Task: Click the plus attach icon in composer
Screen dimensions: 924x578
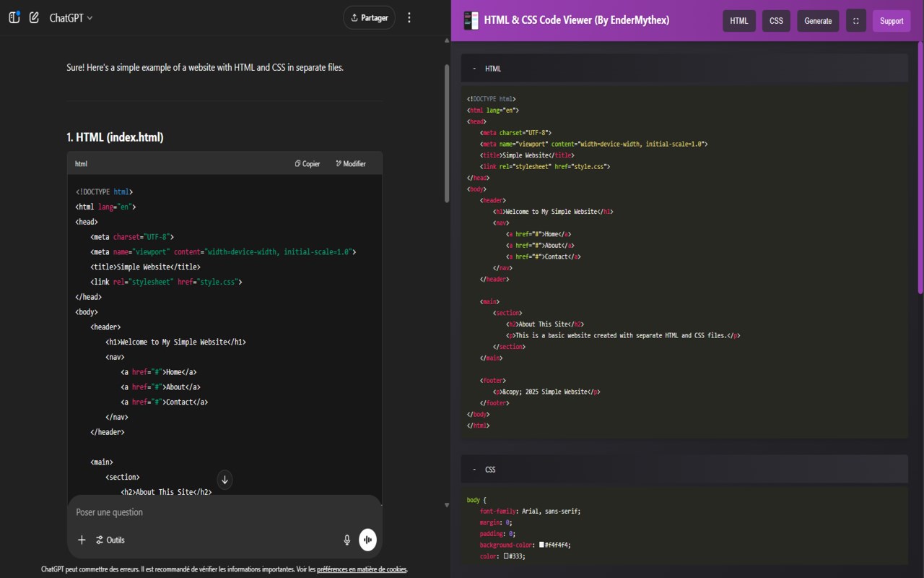Action: tap(82, 540)
